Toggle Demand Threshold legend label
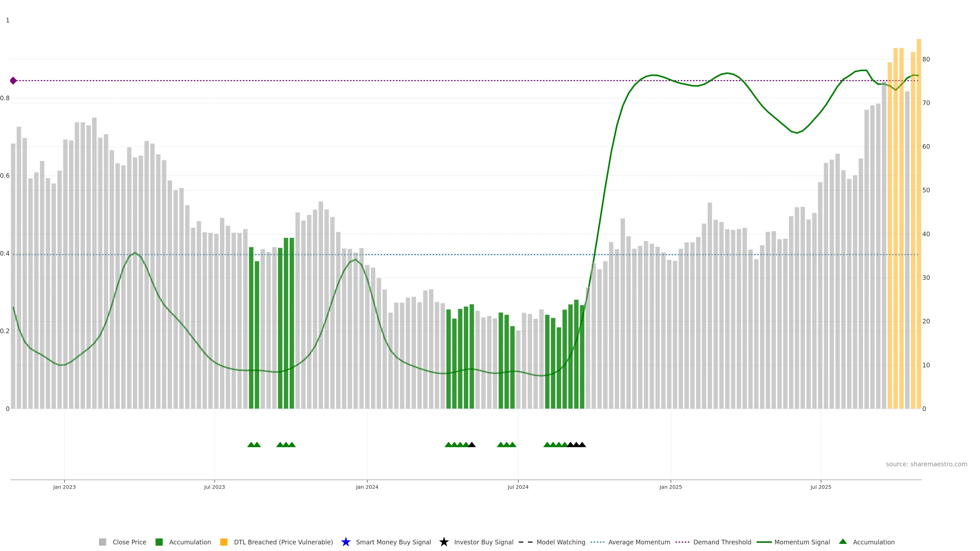 click(x=722, y=542)
